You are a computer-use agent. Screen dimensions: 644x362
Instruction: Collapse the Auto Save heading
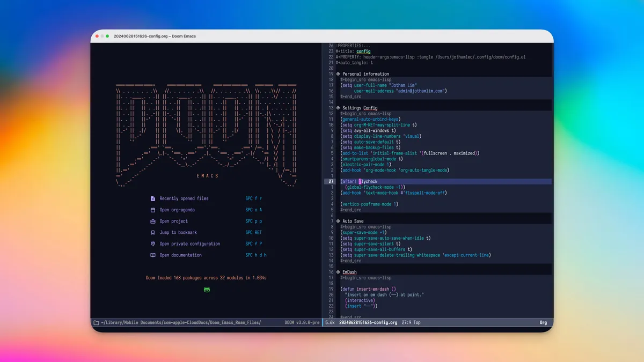click(338, 221)
